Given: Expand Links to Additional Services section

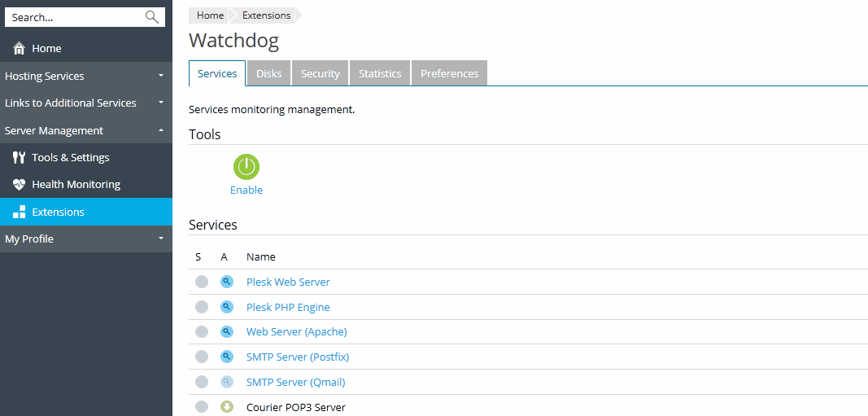Looking at the screenshot, I should pyautogui.click(x=85, y=103).
